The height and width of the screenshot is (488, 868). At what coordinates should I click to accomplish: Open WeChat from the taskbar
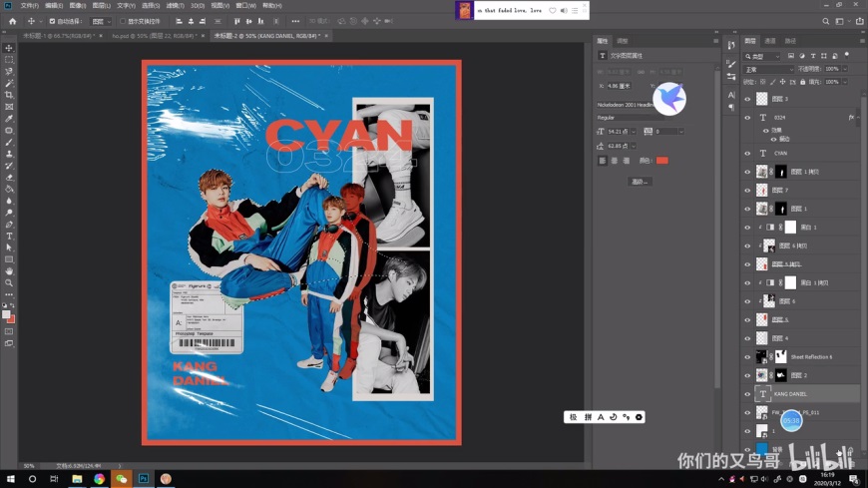pos(122,479)
